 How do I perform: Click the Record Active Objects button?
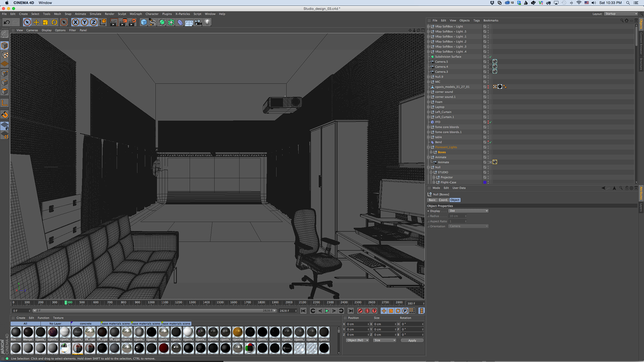click(360, 311)
